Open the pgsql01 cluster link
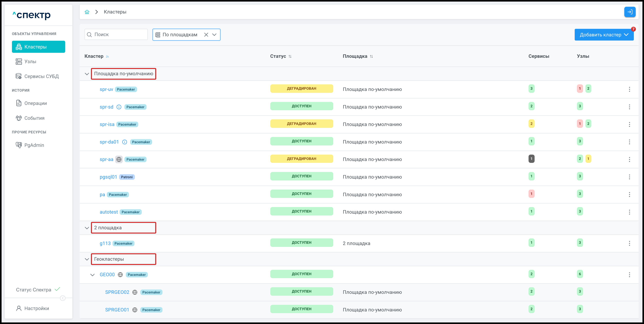 [x=108, y=177]
